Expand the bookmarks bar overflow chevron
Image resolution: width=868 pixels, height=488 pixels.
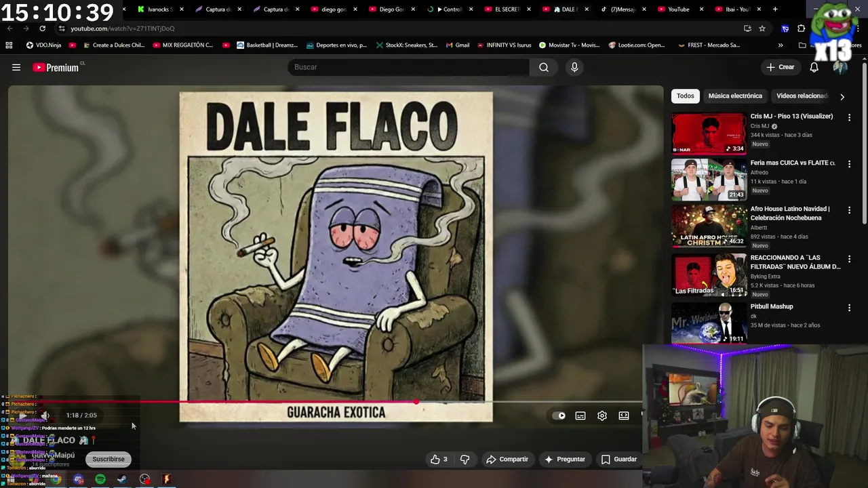pos(781,45)
